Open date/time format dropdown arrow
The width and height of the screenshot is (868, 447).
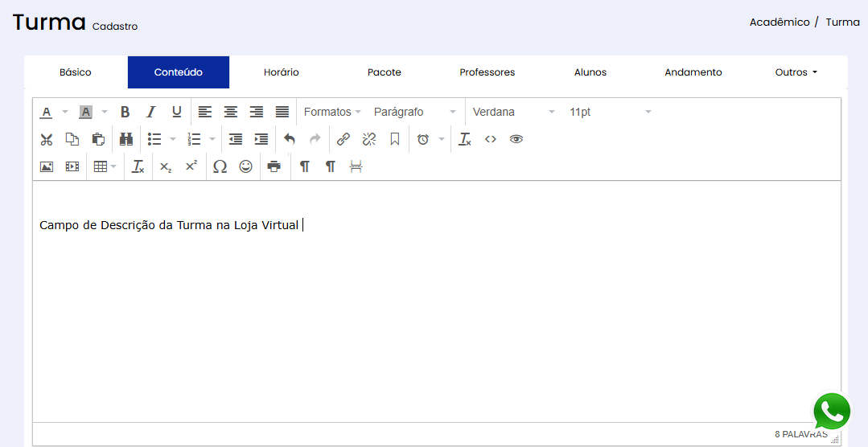click(442, 139)
